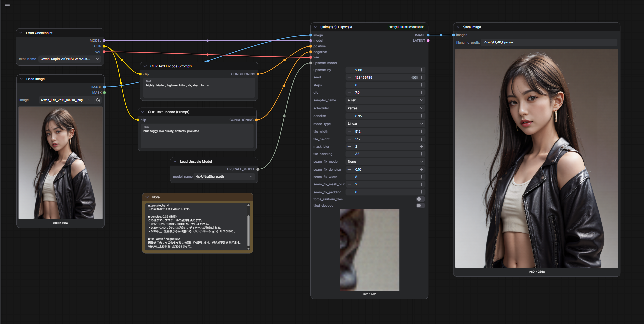Decrease denoise value with minus icon
644x324 pixels.
[x=349, y=116]
